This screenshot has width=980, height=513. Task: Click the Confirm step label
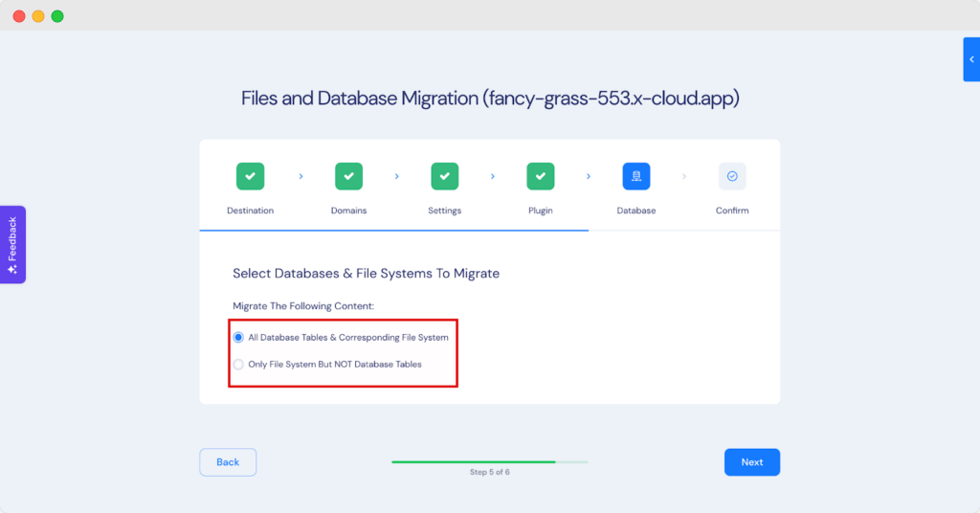click(732, 211)
